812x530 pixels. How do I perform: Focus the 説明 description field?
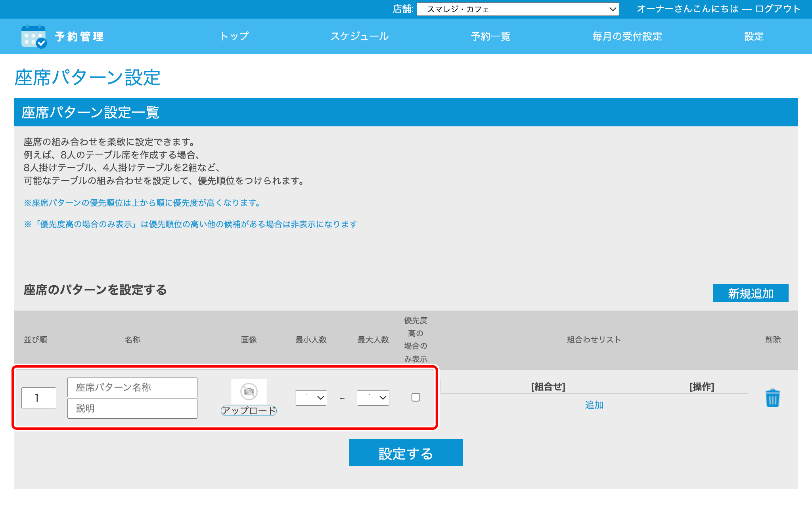[x=132, y=408]
